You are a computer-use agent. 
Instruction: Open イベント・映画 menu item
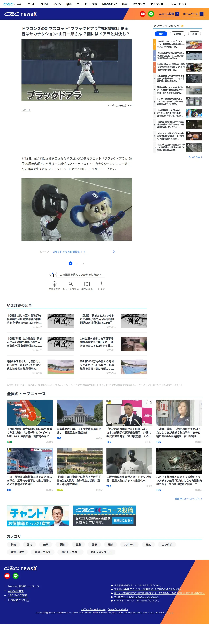63,4
